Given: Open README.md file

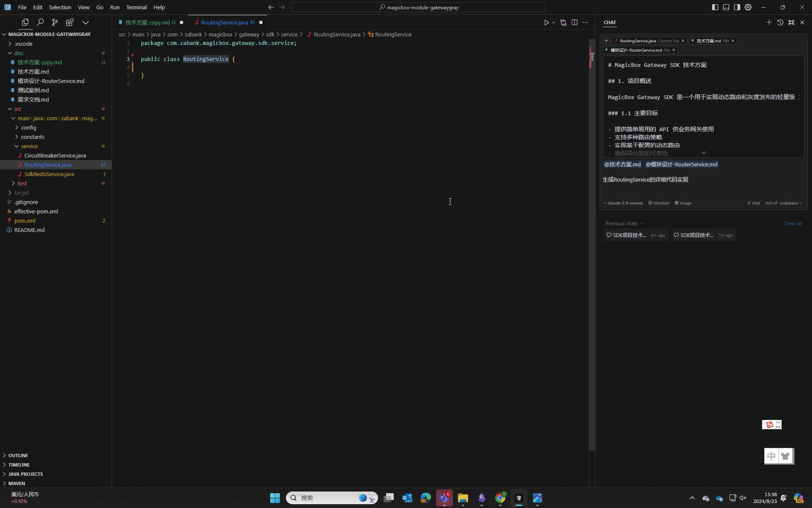Looking at the screenshot, I should point(29,230).
